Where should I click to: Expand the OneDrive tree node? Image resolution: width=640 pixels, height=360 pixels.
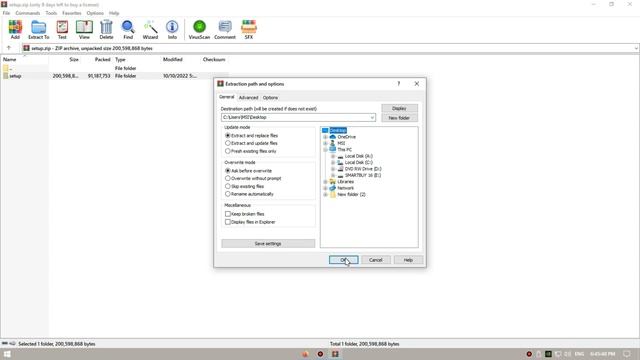tap(325, 137)
